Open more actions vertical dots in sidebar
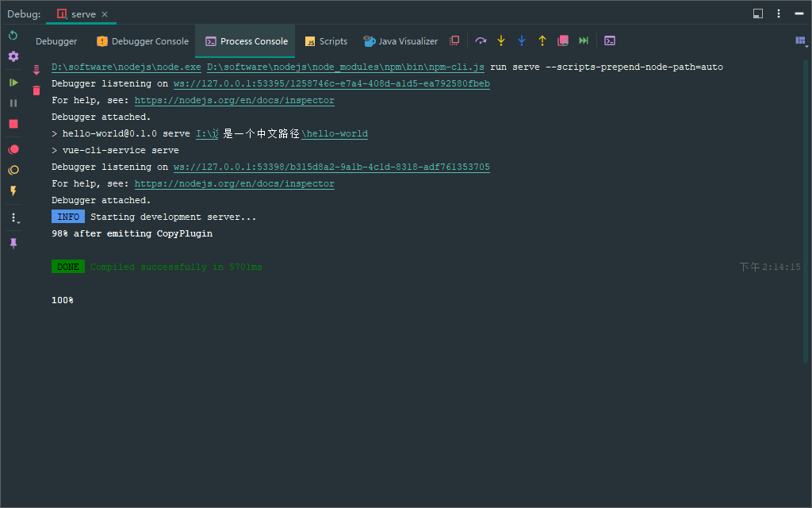This screenshot has height=508, width=812. point(14,218)
